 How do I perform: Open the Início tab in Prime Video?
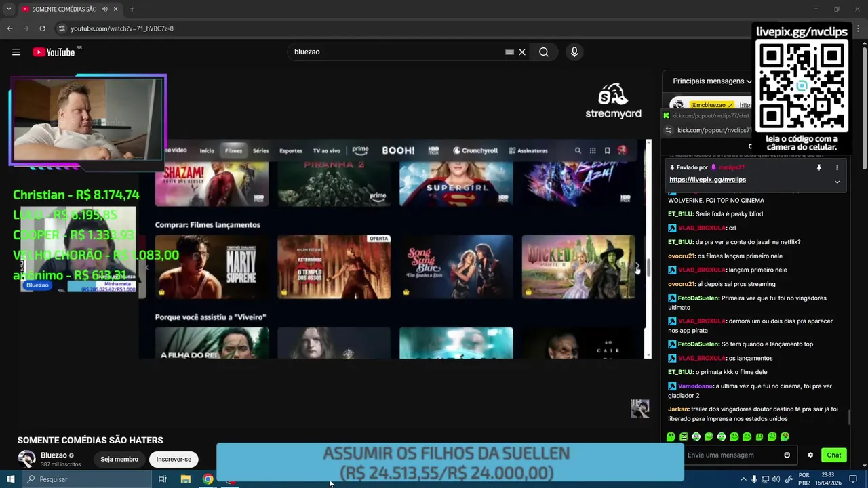[x=207, y=150]
